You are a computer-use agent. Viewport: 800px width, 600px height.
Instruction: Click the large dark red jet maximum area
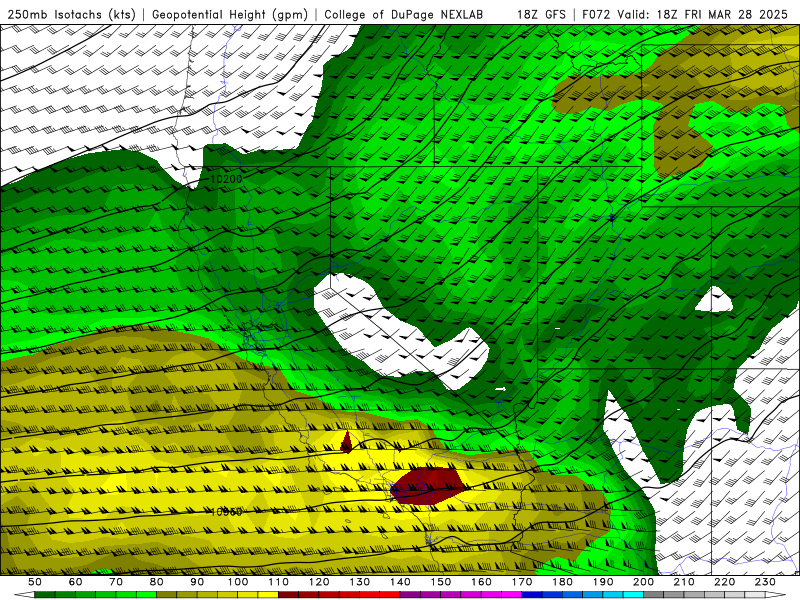427,486
